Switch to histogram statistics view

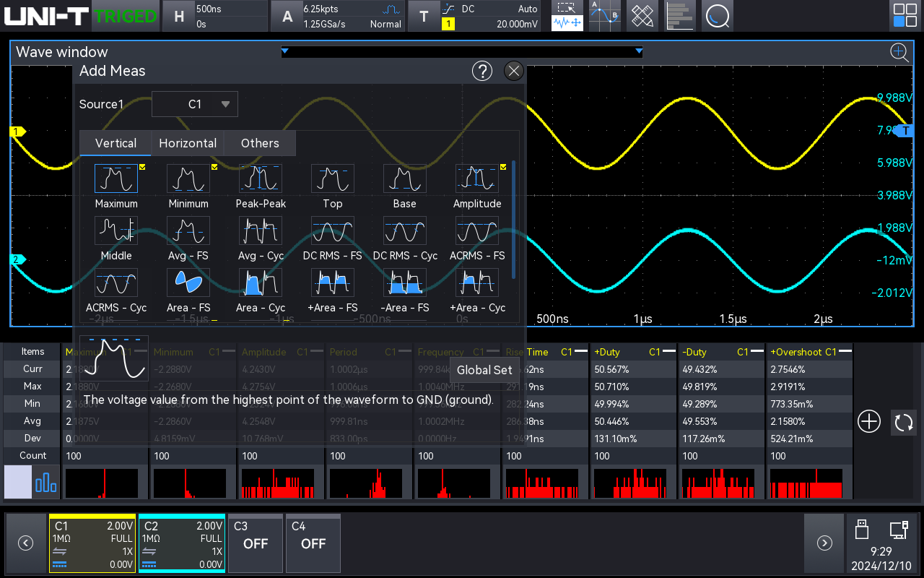(x=46, y=482)
